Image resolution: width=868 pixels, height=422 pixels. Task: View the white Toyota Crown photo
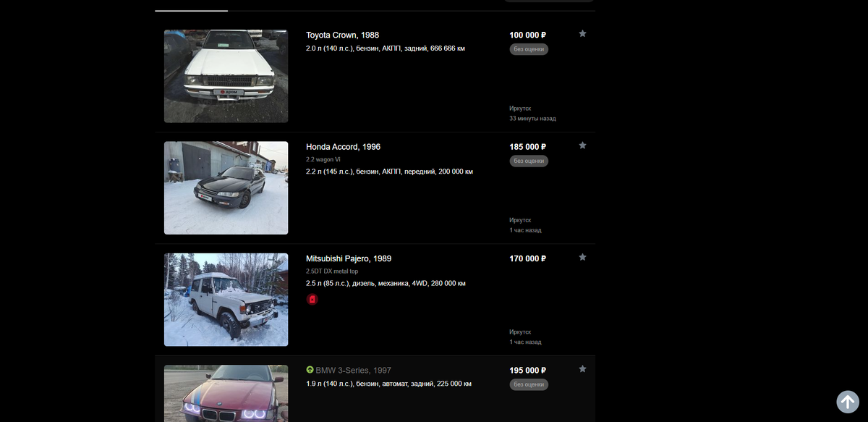[x=226, y=76]
